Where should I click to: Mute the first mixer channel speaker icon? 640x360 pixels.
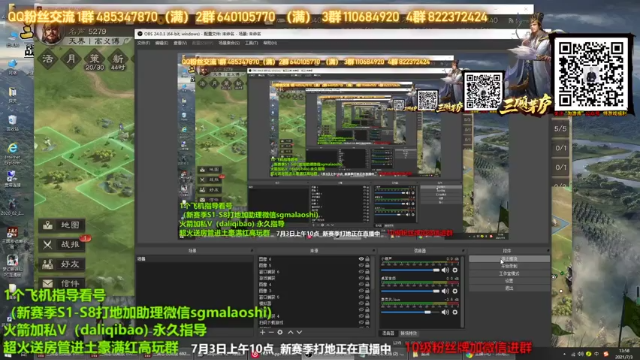coord(445,270)
